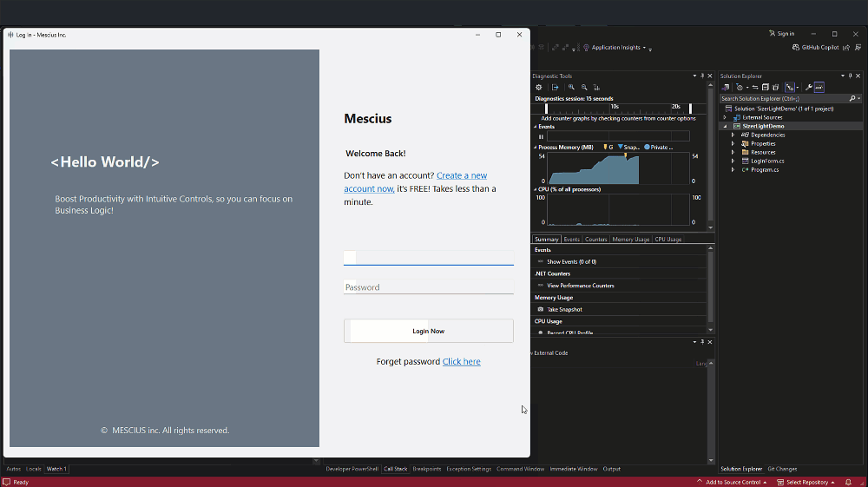Click the icon beside Show Events
The image size is (868, 487).
[541, 262]
